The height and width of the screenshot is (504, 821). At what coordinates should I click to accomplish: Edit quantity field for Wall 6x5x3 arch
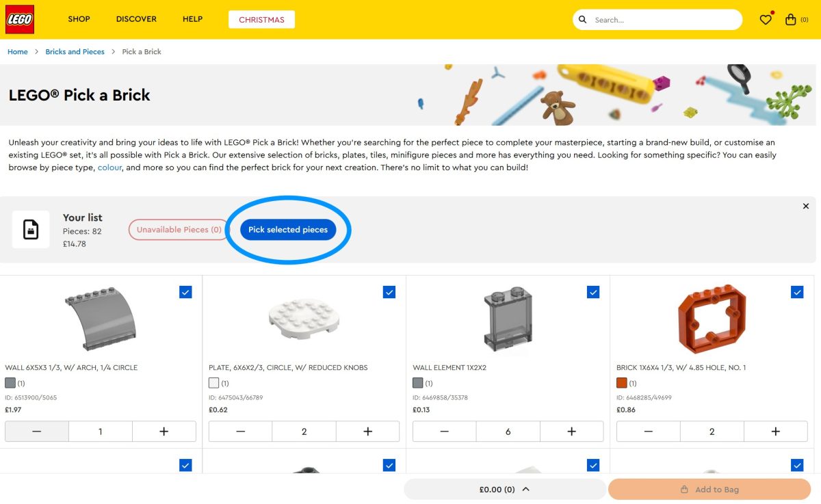[101, 432]
